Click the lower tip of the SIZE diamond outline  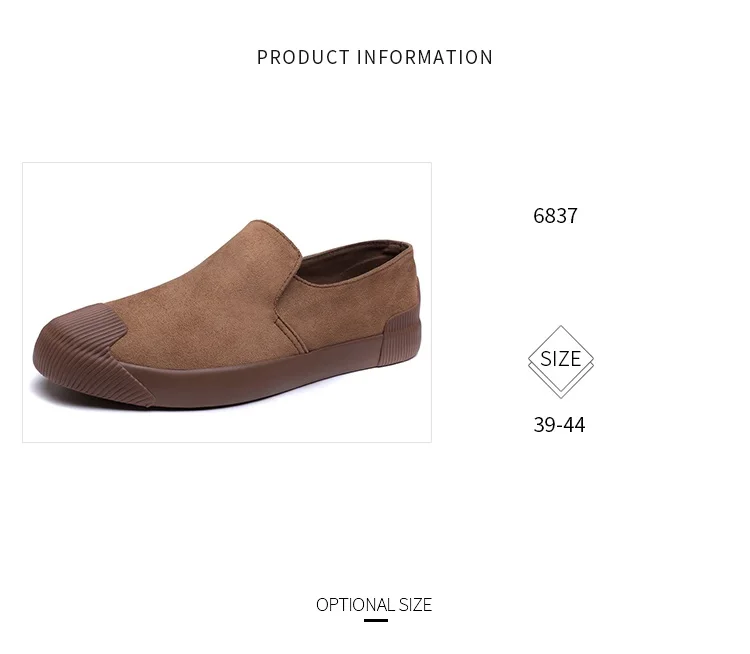[561, 394]
